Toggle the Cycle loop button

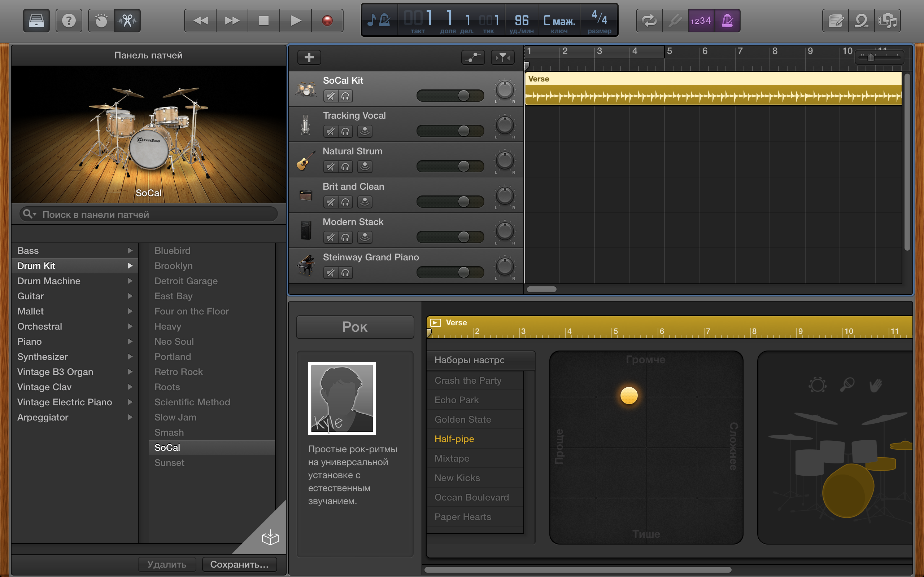pos(649,21)
